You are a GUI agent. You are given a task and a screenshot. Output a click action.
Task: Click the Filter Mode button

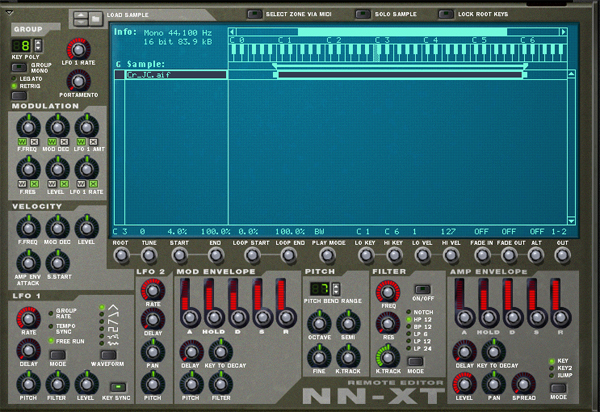coord(415,362)
